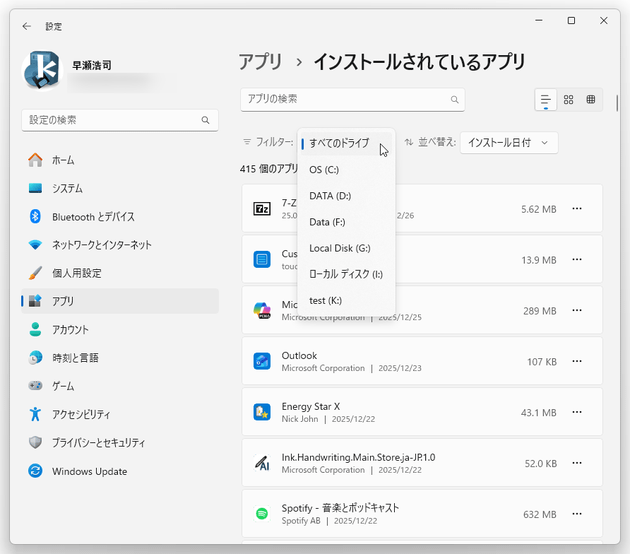Select Ink.Handwriting.Main.Store.ja-JP.1.0 entry

point(358,458)
